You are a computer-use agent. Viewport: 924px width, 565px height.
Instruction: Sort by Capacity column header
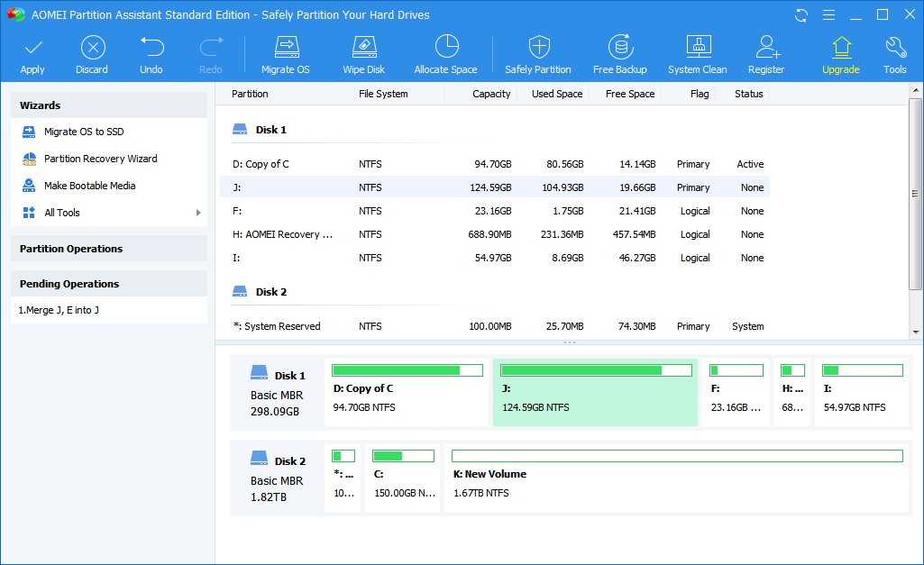click(491, 94)
